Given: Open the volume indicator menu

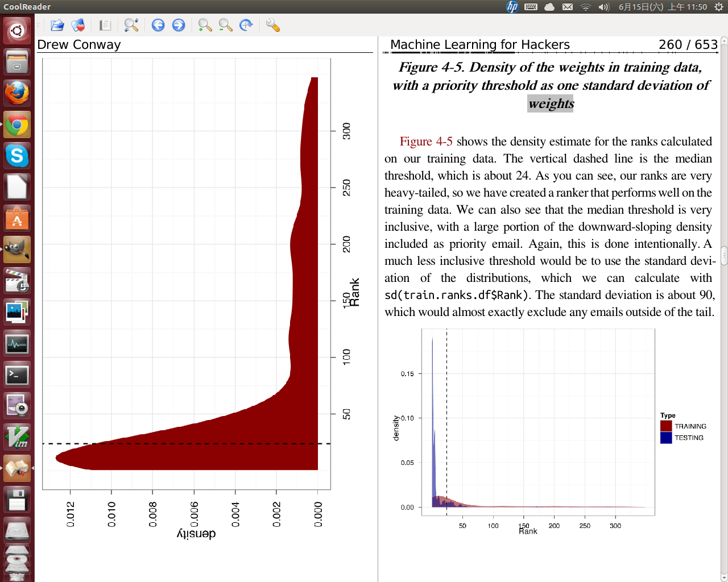Looking at the screenshot, I should click(x=603, y=7).
